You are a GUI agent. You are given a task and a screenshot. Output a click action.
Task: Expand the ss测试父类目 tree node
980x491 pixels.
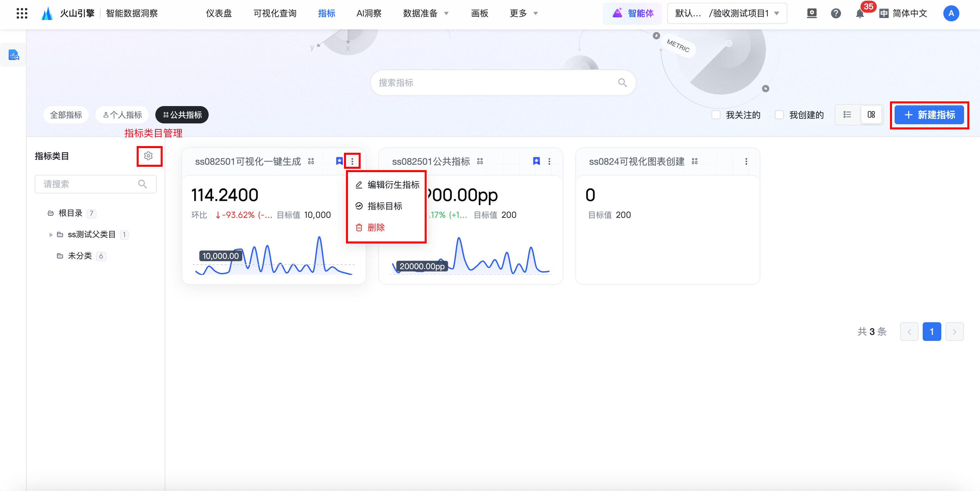[x=51, y=234]
